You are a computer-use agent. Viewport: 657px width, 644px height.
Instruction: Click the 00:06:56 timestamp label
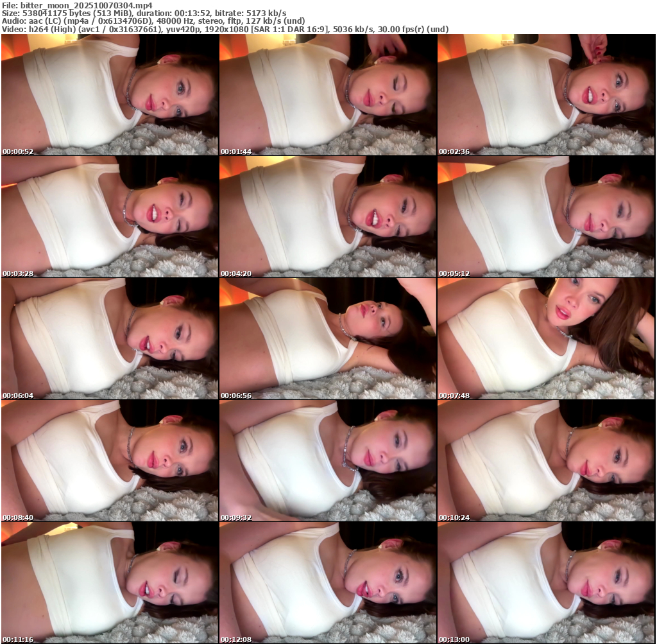pyautogui.click(x=236, y=396)
